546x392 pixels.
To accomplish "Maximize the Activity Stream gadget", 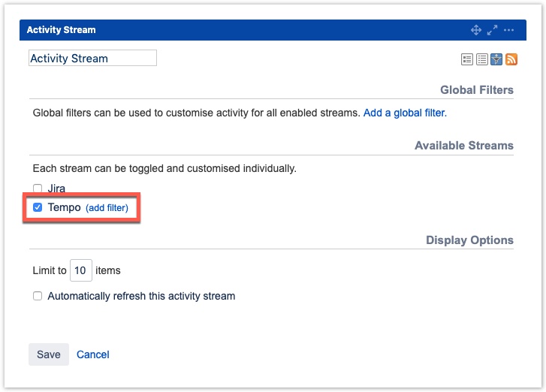I will pos(493,30).
